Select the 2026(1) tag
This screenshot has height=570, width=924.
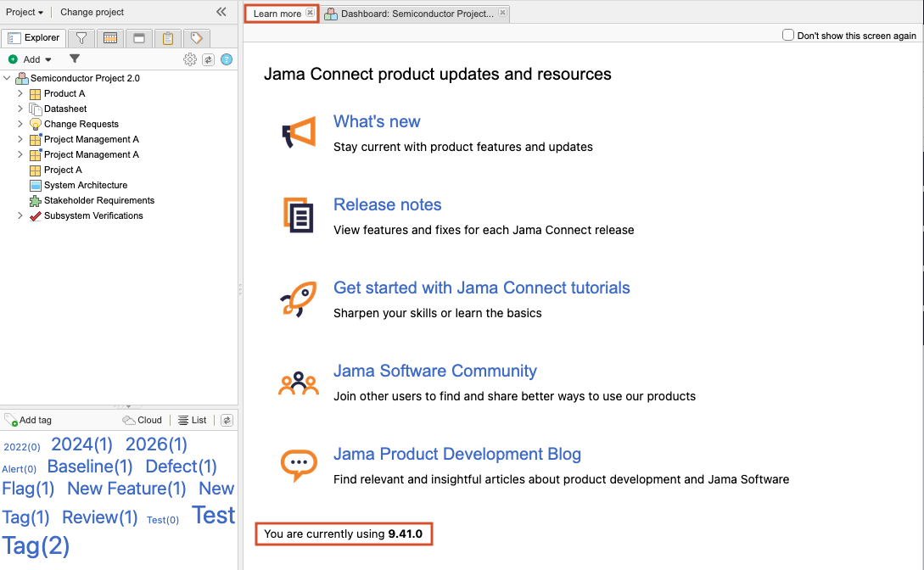(156, 444)
